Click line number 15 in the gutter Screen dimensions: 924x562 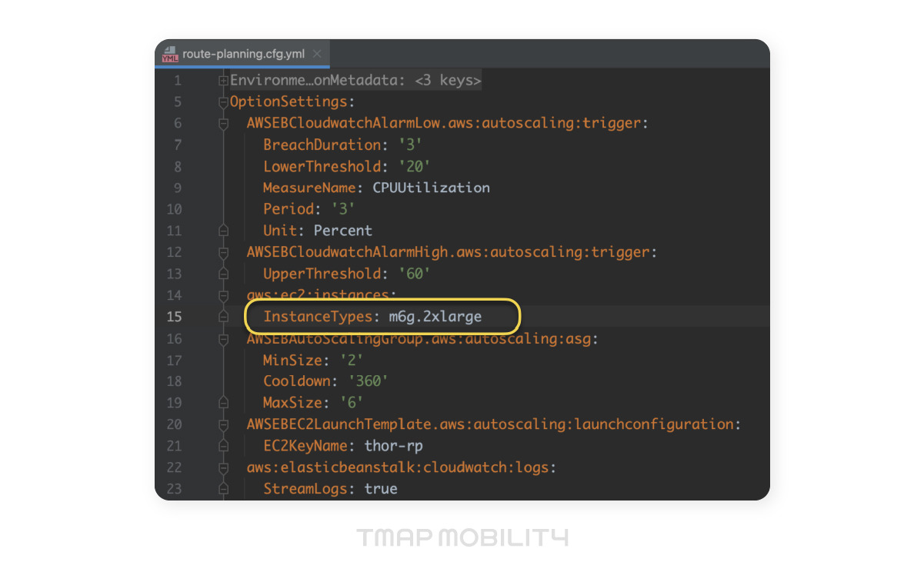click(174, 317)
